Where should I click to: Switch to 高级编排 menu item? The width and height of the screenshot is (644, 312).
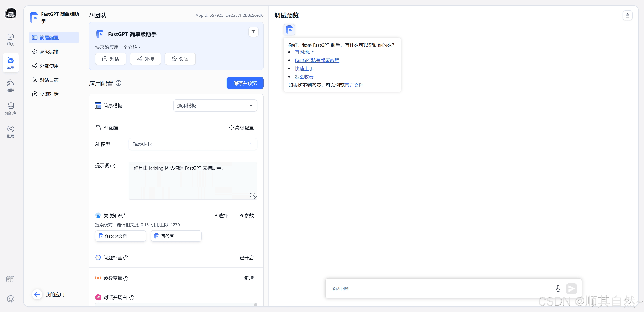49,52
